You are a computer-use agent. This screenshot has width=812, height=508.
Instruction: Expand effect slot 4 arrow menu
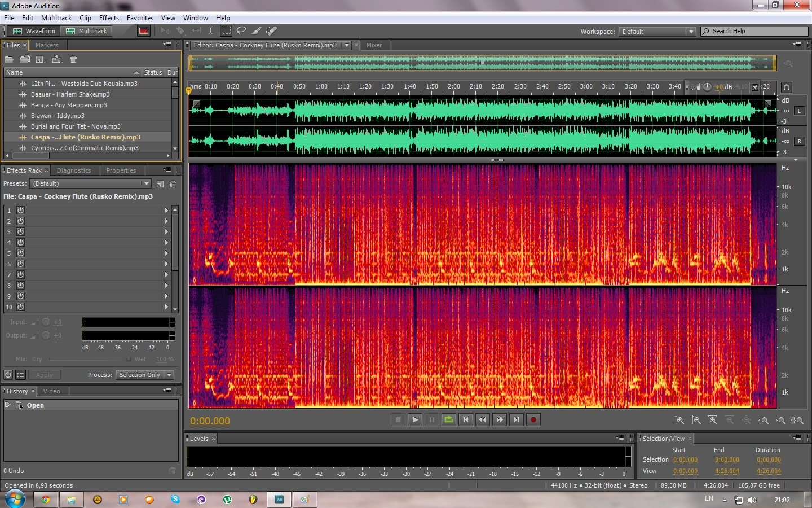click(166, 242)
